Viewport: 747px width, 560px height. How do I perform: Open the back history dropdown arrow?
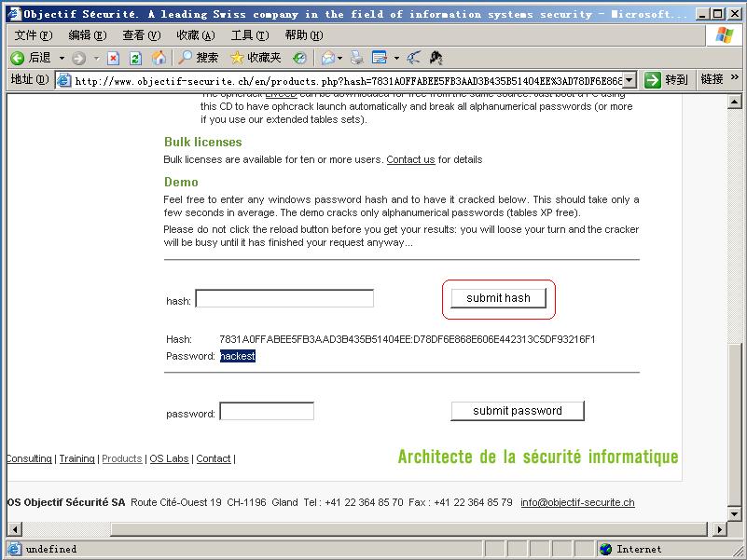(x=62, y=58)
